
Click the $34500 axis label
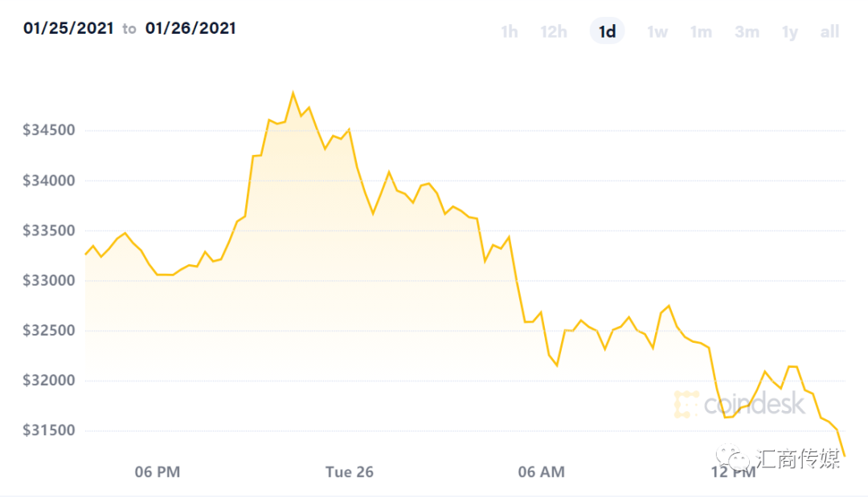[x=49, y=130]
